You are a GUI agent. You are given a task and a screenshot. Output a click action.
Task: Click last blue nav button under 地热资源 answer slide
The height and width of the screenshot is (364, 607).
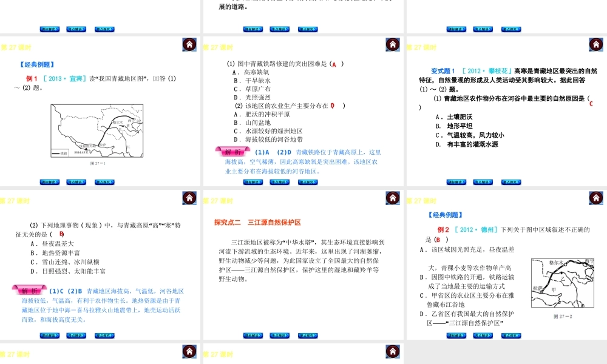point(104,335)
